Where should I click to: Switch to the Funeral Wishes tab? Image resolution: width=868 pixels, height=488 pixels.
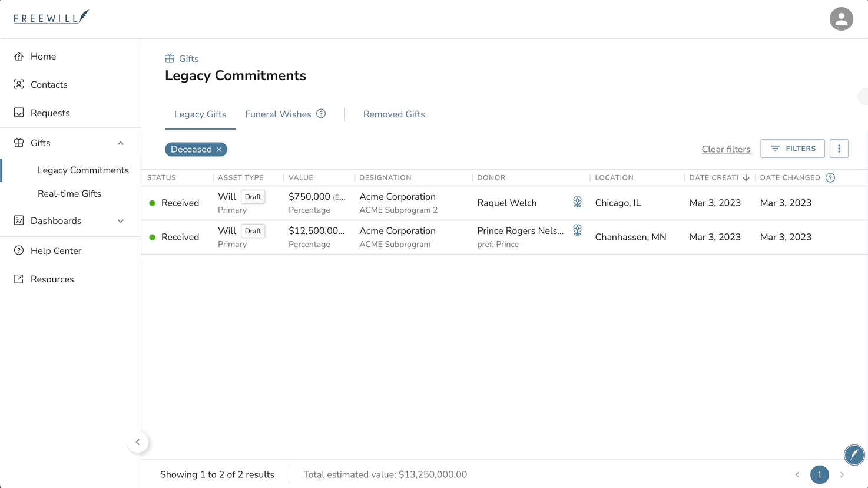point(278,114)
